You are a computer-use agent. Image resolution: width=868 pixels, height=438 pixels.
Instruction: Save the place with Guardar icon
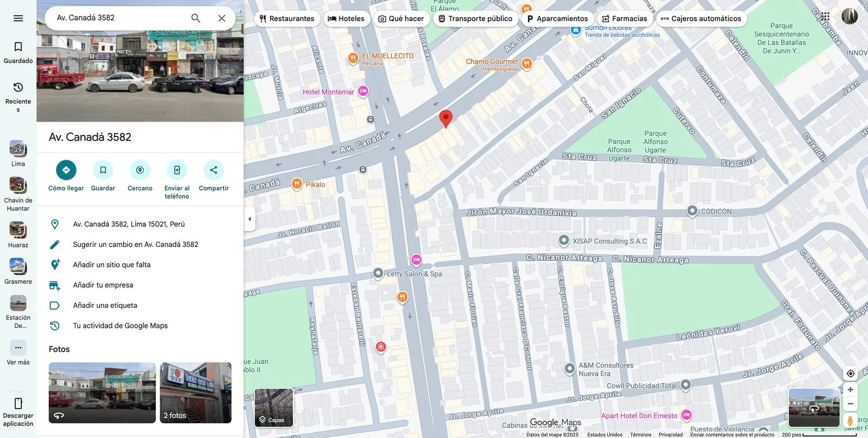point(103,170)
